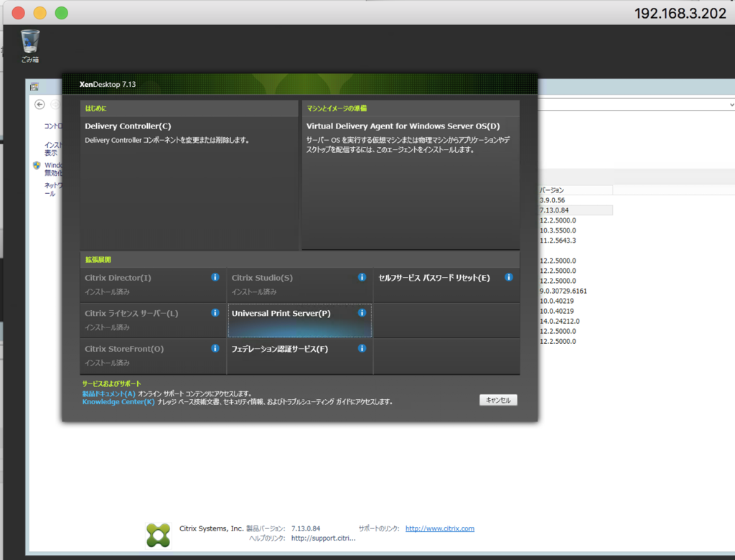Click the green maximize button of remote window
Image resolution: width=735 pixels, height=560 pixels.
62,13
